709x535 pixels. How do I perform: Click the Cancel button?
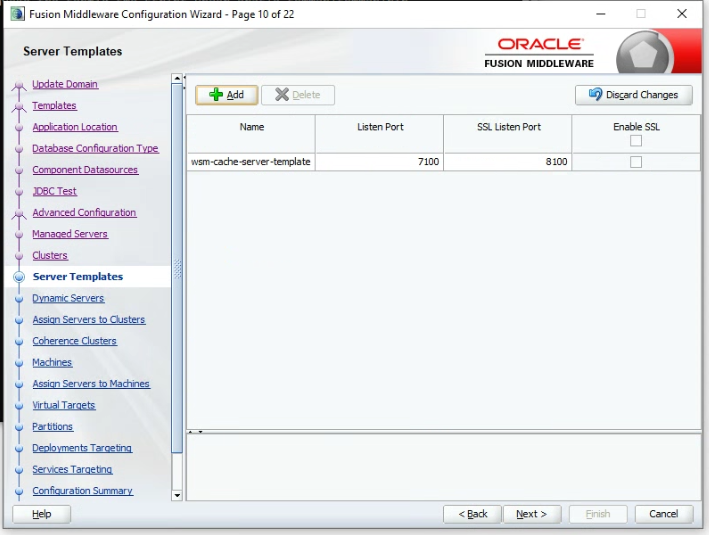[664, 514]
